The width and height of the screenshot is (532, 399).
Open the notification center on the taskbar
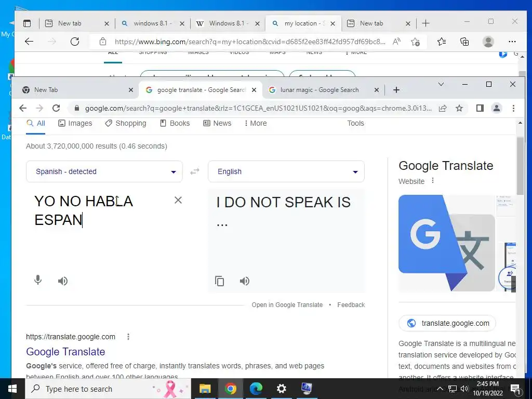[516, 389]
